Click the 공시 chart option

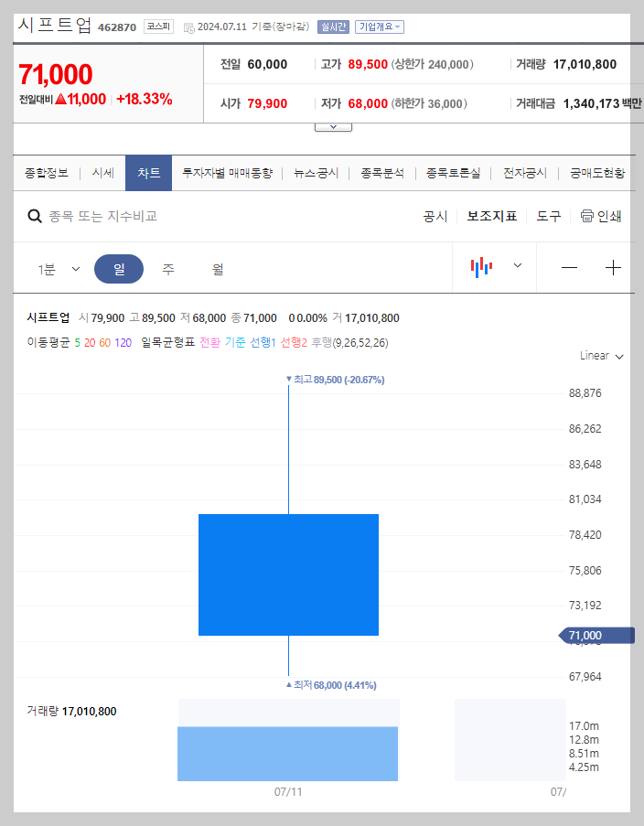pyautogui.click(x=435, y=216)
